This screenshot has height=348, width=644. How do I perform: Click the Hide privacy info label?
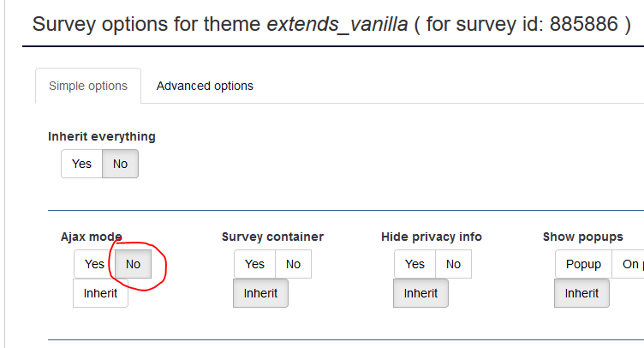coord(432,237)
